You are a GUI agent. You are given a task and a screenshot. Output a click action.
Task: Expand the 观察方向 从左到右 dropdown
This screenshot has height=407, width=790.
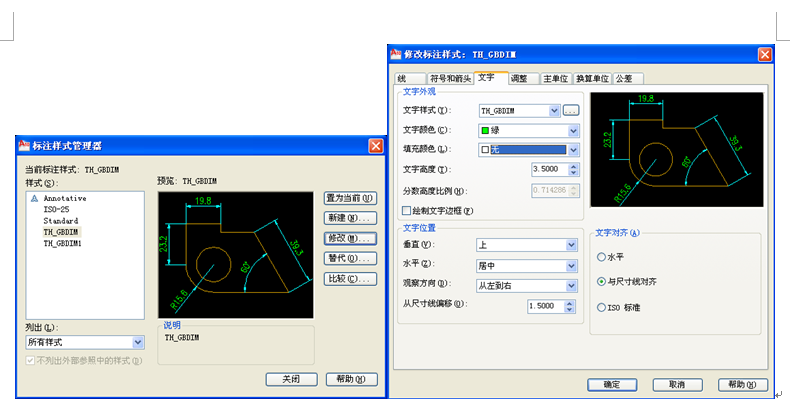[x=573, y=285]
